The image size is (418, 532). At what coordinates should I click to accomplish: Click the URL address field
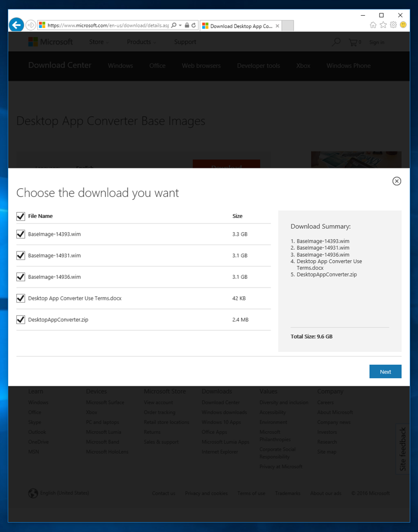pos(108,25)
